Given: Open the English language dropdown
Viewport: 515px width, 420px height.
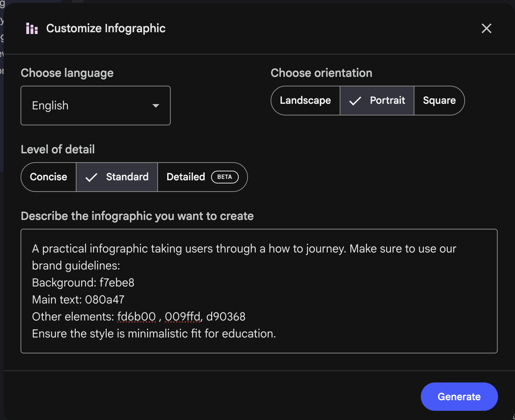Looking at the screenshot, I should (x=96, y=106).
